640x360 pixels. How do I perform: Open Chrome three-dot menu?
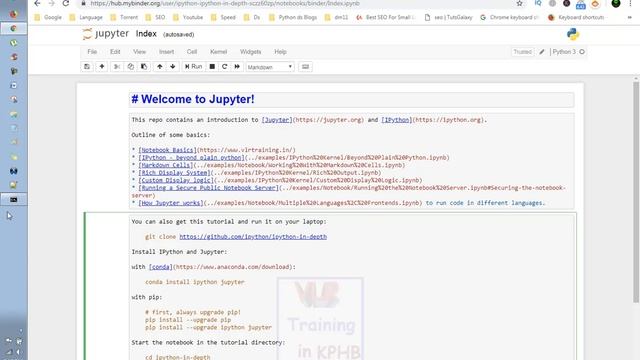[630, 3]
